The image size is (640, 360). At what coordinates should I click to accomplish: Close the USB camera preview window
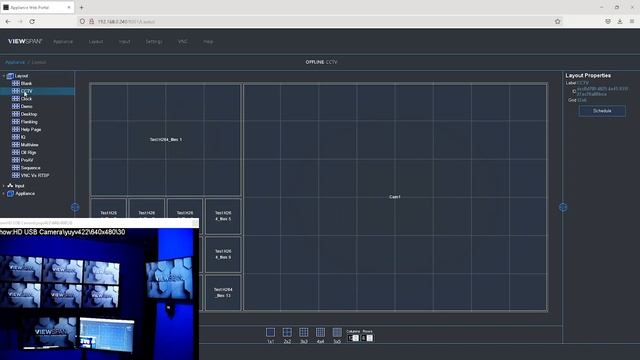coord(195,223)
